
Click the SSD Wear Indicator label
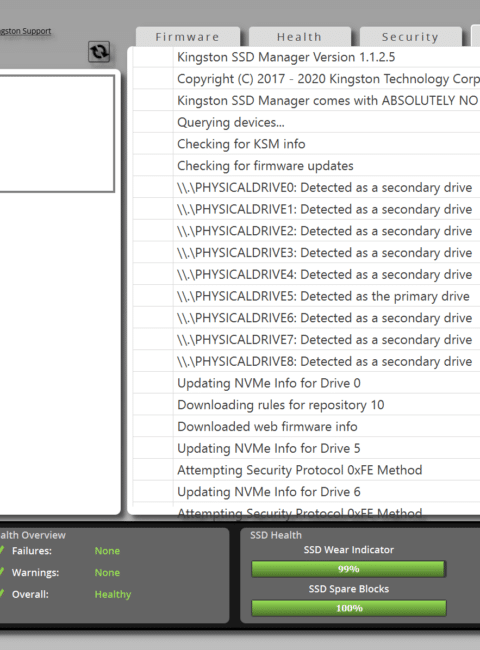(x=349, y=550)
